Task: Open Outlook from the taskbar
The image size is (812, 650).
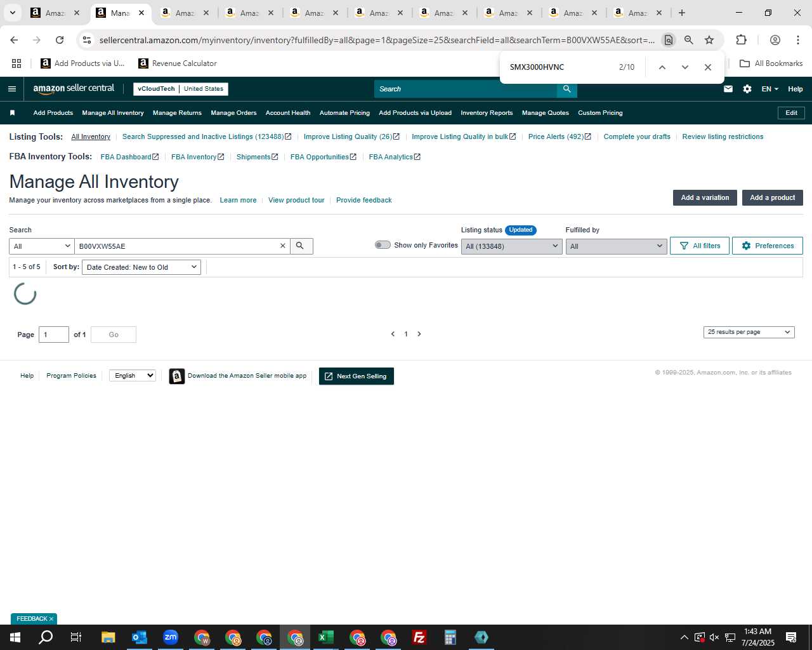Action: tap(140, 637)
